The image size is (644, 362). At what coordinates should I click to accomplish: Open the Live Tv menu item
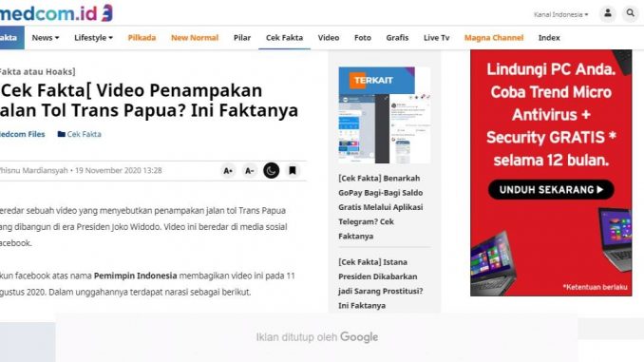click(x=437, y=38)
